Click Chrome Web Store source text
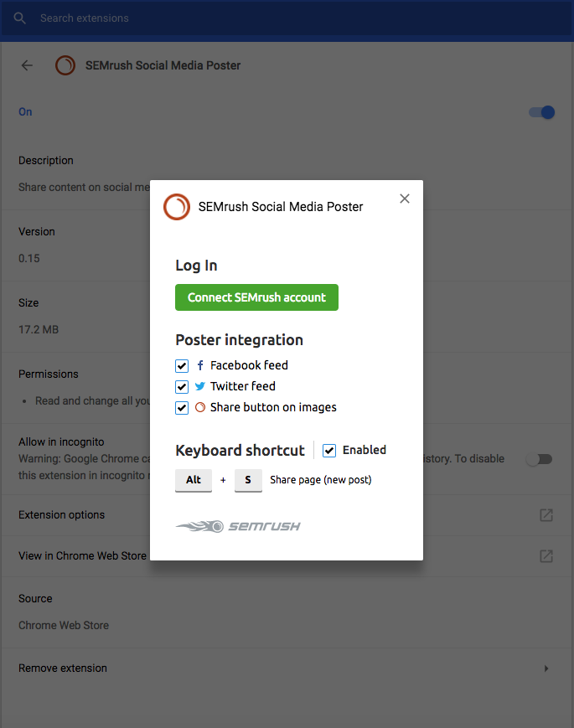 coord(64,626)
